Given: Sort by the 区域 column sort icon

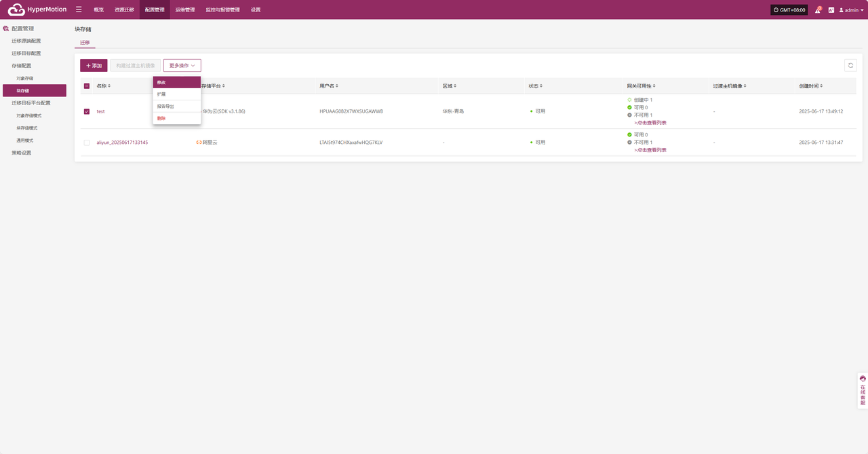Looking at the screenshot, I should 455,86.
